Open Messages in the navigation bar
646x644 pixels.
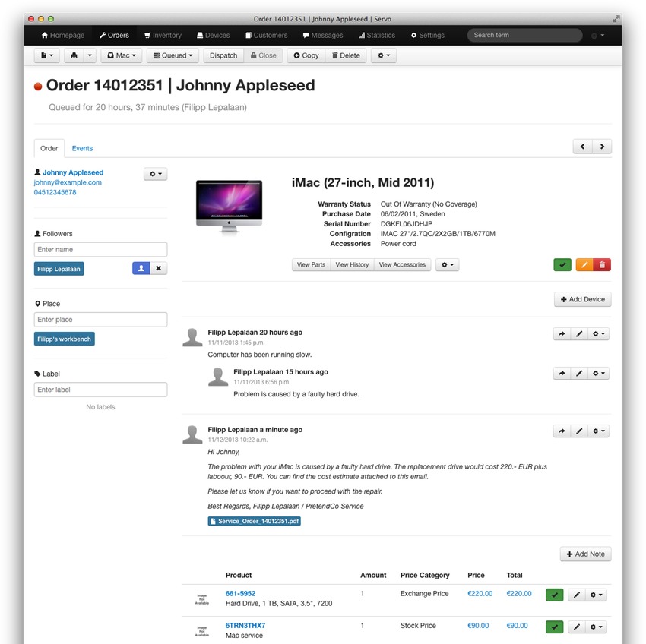point(323,36)
